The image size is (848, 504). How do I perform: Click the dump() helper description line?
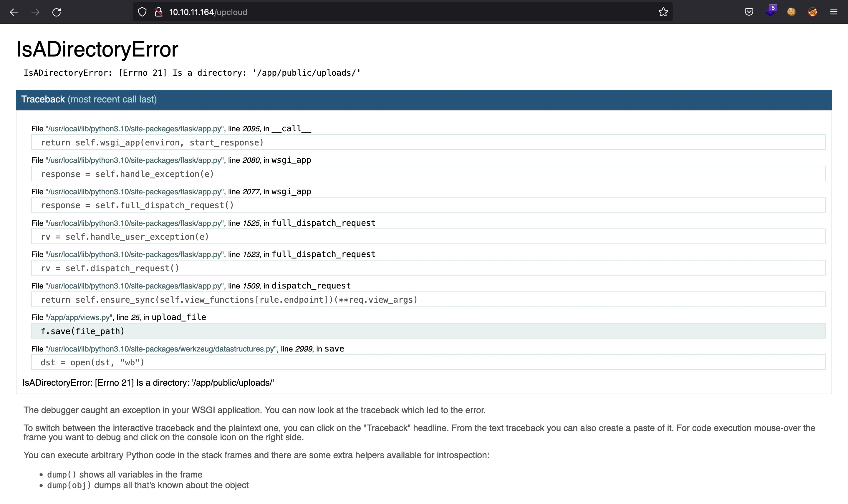point(125,475)
